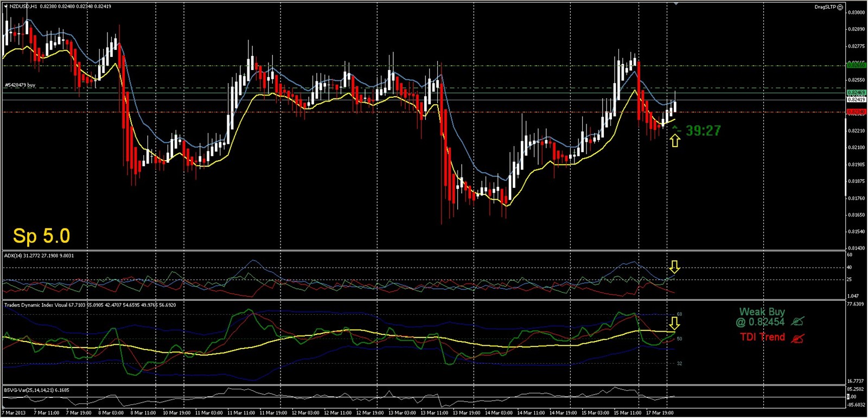Viewport: 868px width, 418px height.
Task: Click the ADX scale value 40
Action: pyautogui.click(x=850, y=267)
